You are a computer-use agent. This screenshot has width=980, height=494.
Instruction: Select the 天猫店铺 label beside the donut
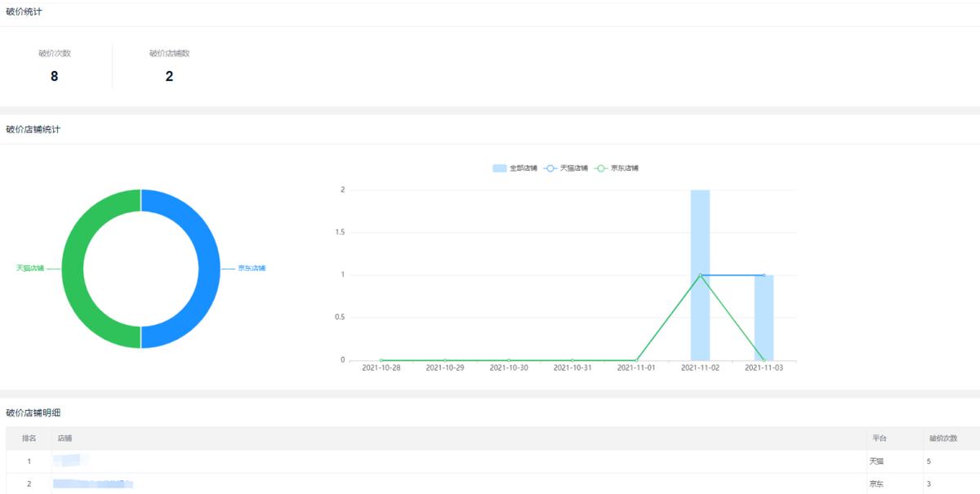coord(30,268)
